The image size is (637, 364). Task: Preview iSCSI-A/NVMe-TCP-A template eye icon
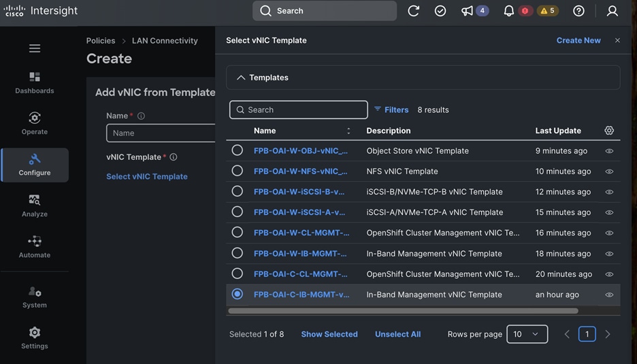tap(609, 212)
